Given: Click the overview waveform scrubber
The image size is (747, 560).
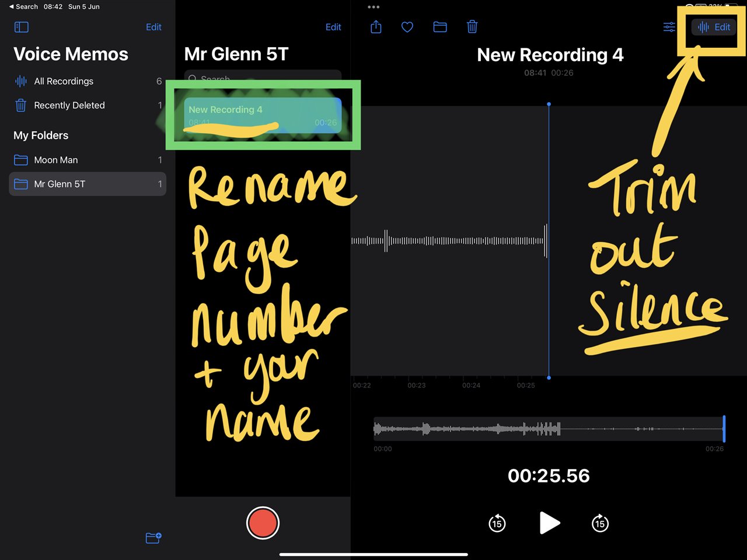Looking at the screenshot, I should click(549, 429).
